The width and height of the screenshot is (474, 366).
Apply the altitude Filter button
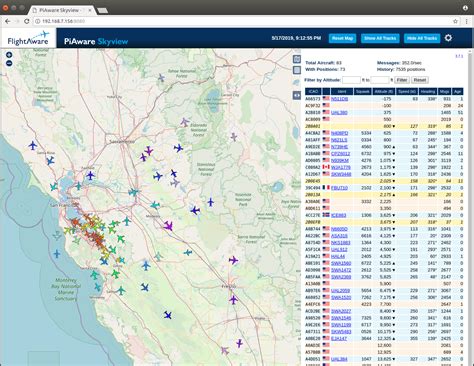point(402,80)
